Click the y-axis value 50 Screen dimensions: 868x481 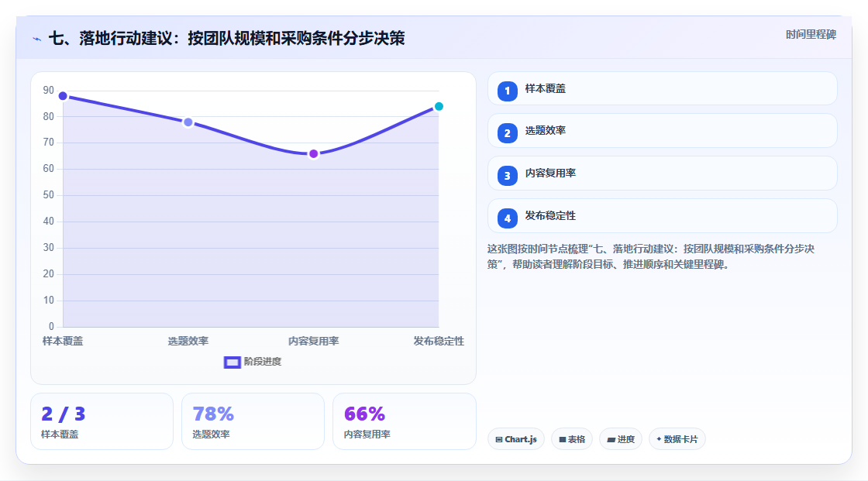pos(49,195)
